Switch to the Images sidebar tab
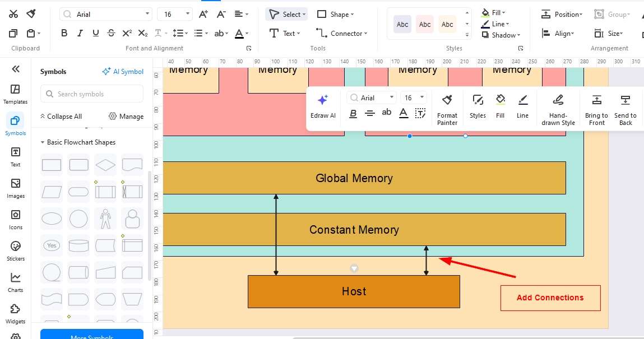This screenshot has height=339, width=644. (x=15, y=187)
